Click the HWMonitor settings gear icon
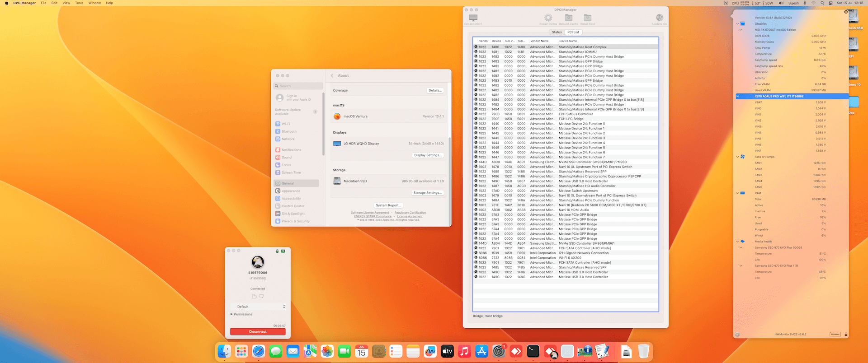The image size is (868, 363). (x=737, y=335)
